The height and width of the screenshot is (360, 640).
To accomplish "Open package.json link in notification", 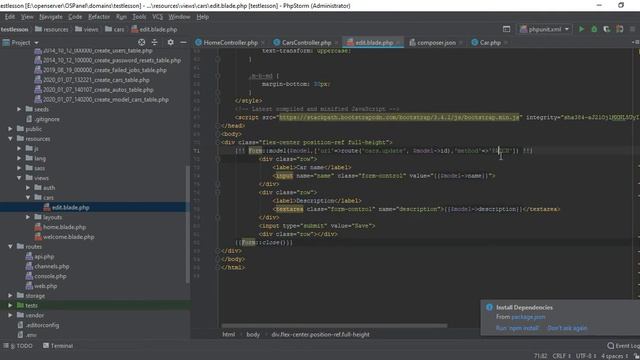I will [528, 317].
